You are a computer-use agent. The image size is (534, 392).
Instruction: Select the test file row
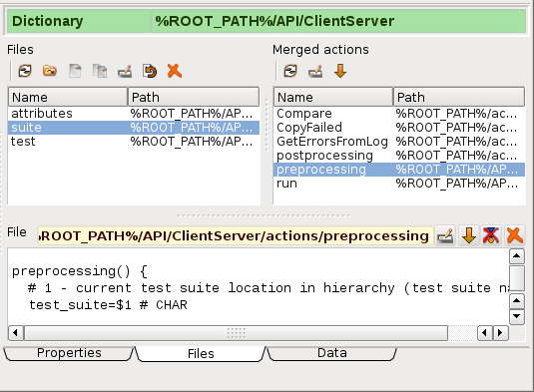coord(134,142)
